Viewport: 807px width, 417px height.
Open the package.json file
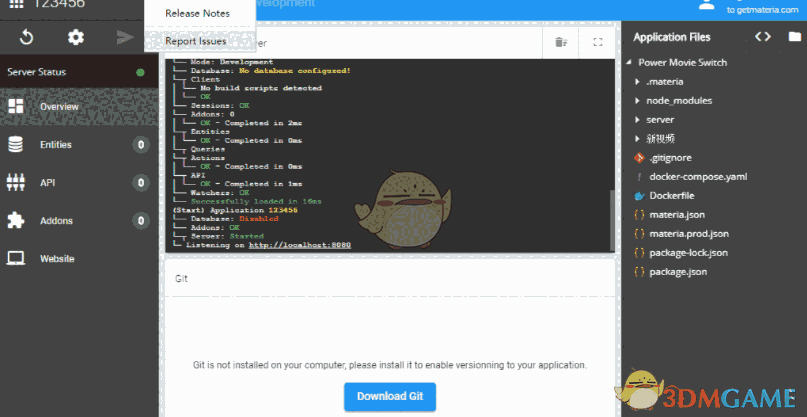coord(678,272)
